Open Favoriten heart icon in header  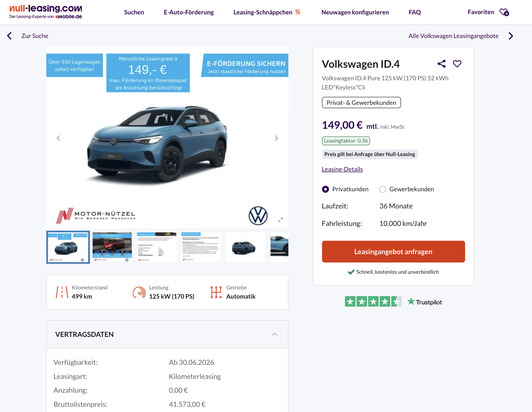[x=504, y=12]
